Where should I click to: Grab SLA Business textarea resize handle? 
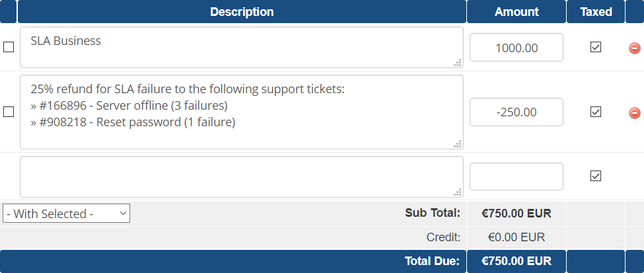(458, 63)
